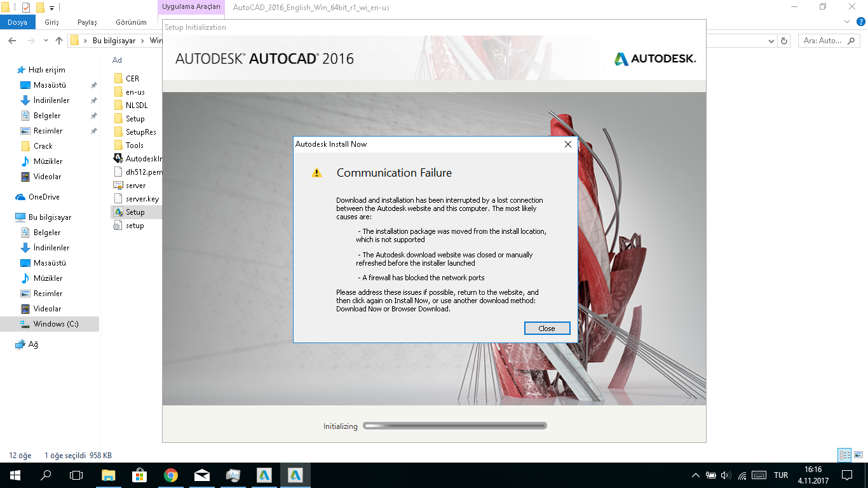The image size is (868, 488).
Task: Show hidden system tray icons
Action: [x=696, y=475]
